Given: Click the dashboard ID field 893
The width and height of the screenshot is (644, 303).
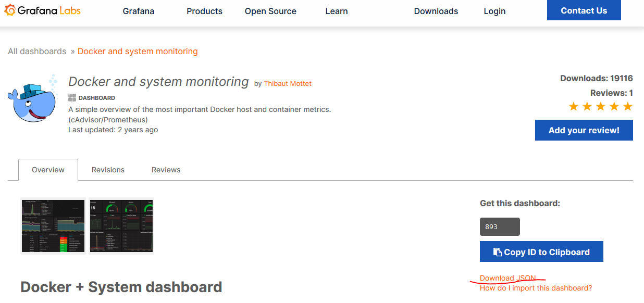Looking at the screenshot, I should tap(500, 227).
